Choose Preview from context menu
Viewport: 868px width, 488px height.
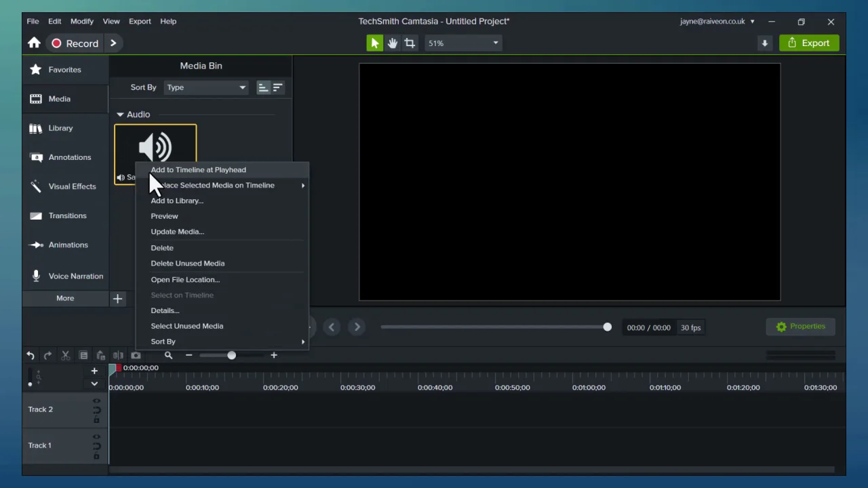click(222, 216)
